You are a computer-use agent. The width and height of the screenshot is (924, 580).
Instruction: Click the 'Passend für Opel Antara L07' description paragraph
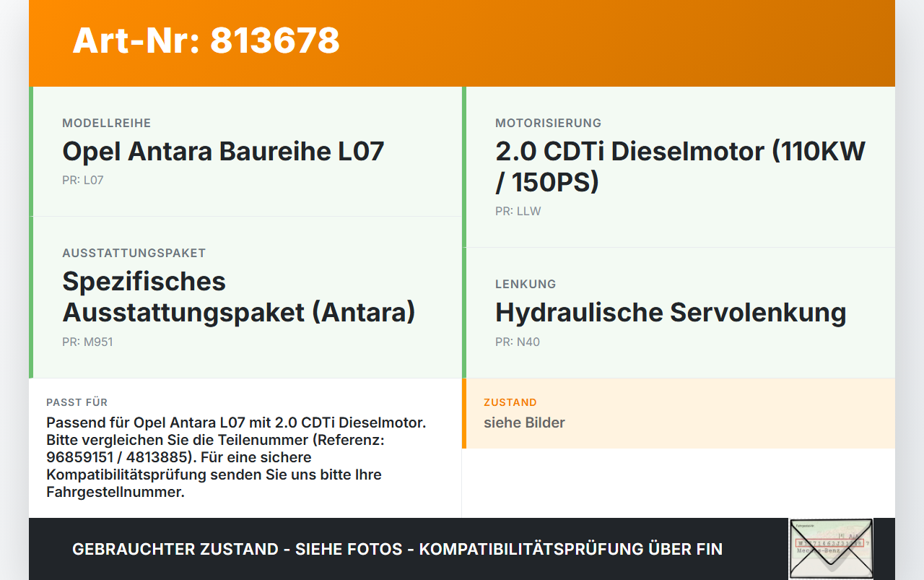point(236,458)
